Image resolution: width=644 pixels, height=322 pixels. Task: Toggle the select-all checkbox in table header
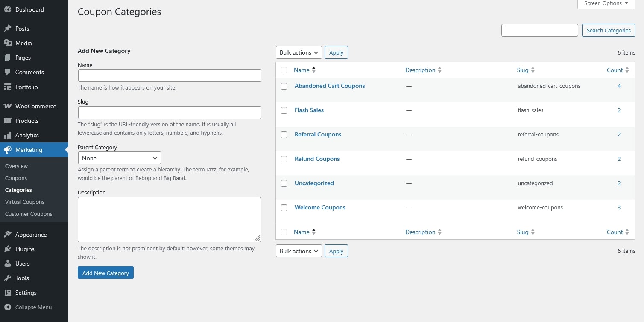tap(284, 70)
